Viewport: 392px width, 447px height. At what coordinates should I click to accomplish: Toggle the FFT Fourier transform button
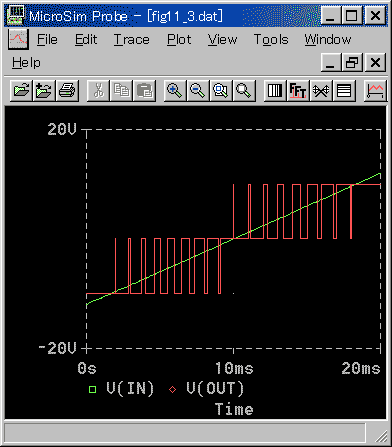(298, 90)
